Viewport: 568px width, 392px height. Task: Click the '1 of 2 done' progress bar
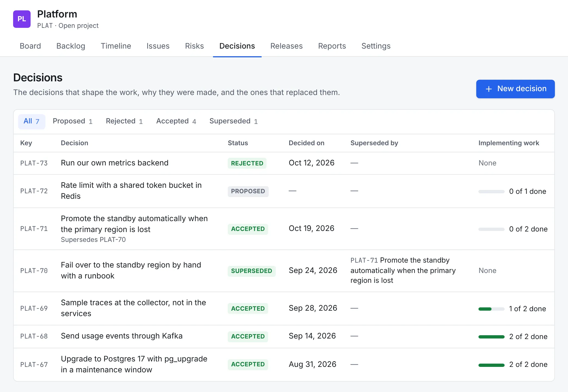pos(491,309)
